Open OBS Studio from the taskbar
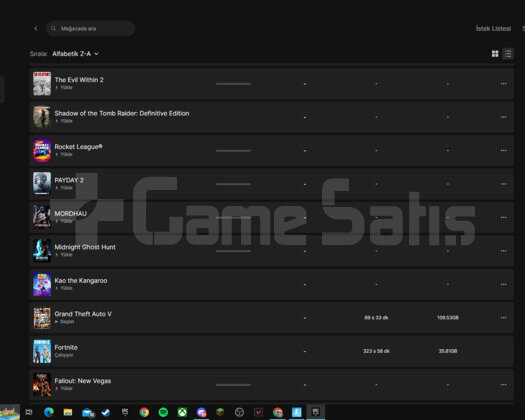The width and height of the screenshot is (525, 420). pyautogui.click(x=239, y=412)
